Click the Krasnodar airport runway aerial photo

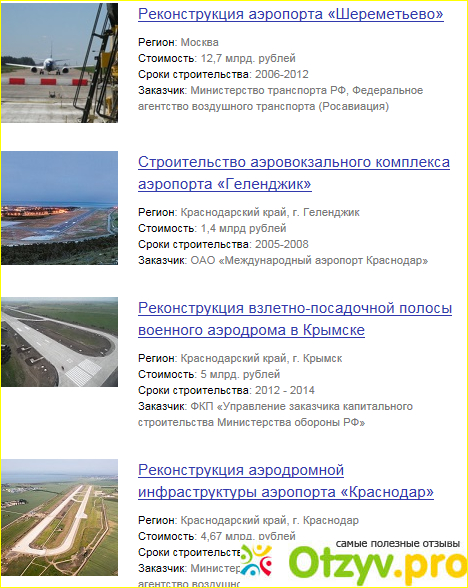[x=59, y=518]
